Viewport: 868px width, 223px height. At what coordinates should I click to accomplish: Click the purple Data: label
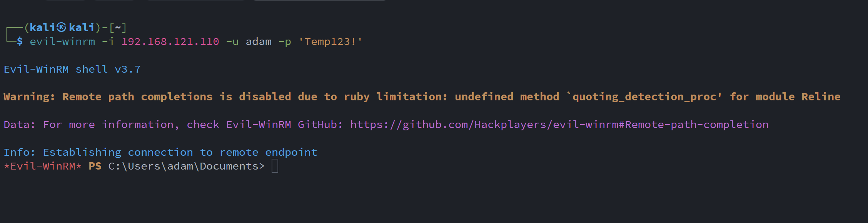tap(19, 125)
